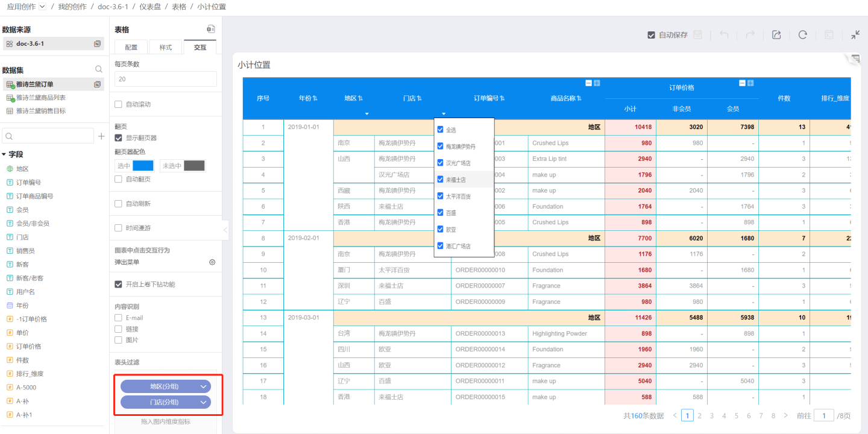Viewport: 868px width, 434px height.
Task: Click the blue 选中 pager color swatch
Action: point(143,166)
